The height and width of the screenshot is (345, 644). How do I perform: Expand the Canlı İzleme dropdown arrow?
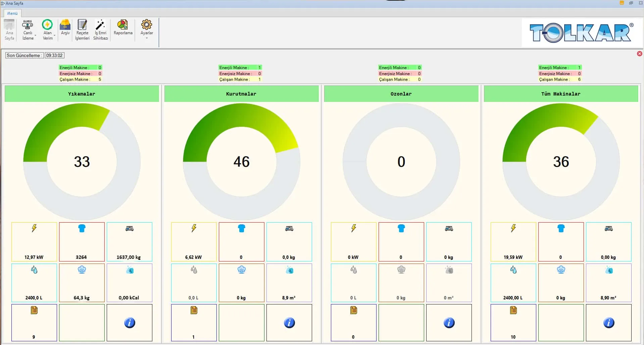pyautogui.click(x=35, y=35)
